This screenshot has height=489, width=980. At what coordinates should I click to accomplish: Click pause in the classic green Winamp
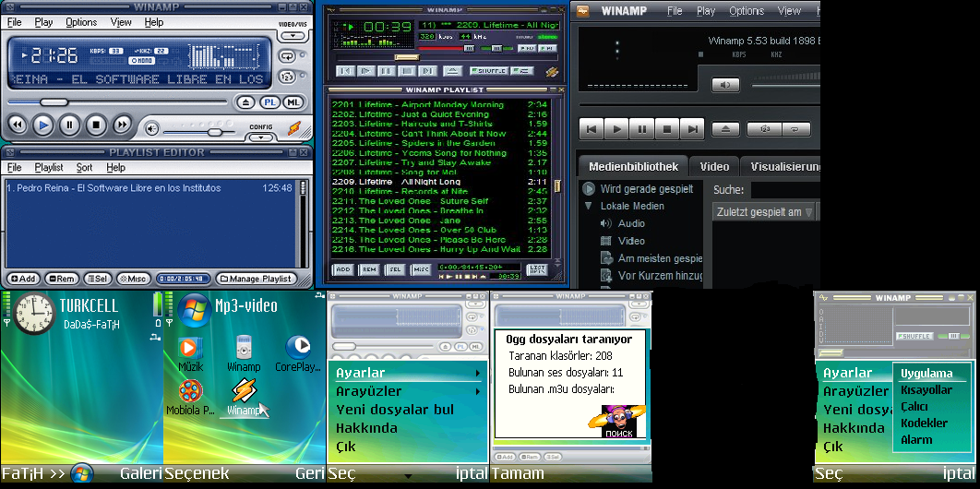tap(387, 71)
